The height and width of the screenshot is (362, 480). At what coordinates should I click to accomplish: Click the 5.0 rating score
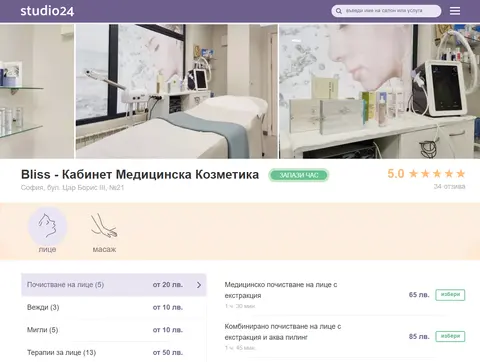[x=396, y=174]
